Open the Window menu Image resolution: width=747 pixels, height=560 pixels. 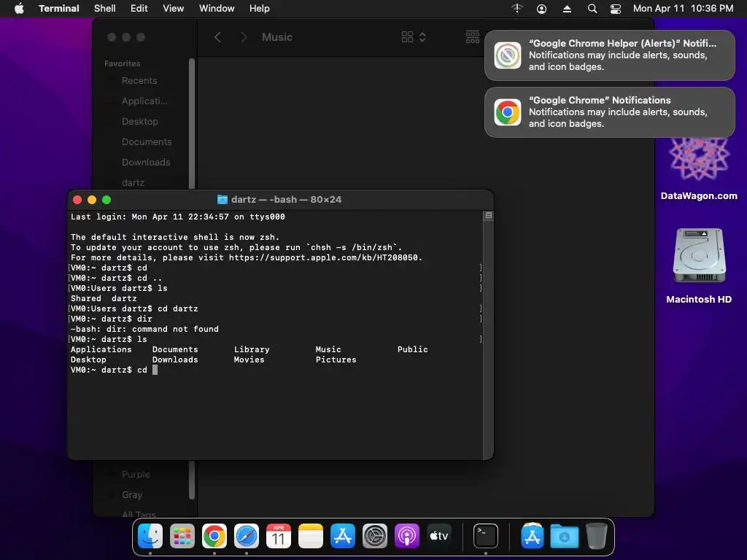217,9
